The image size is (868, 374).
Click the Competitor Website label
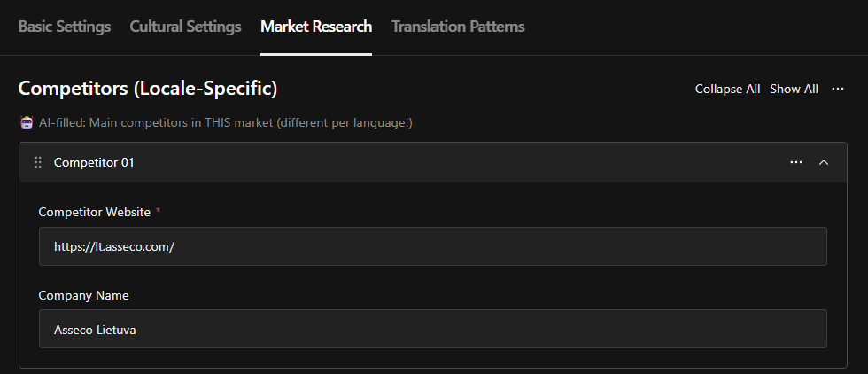[x=94, y=212]
